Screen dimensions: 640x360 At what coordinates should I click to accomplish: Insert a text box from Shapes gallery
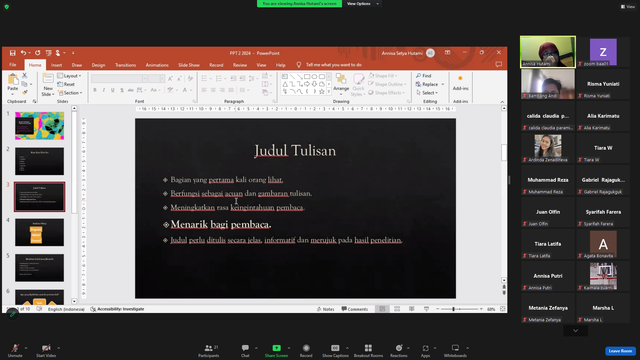(x=285, y=77)
